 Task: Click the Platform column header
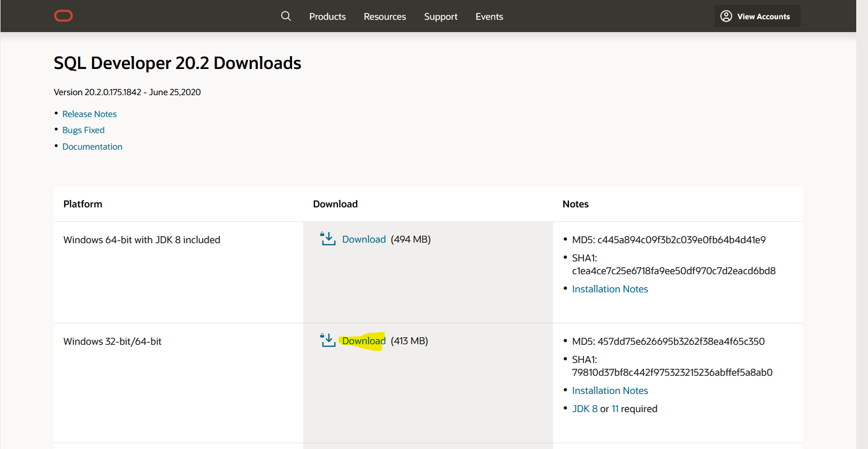pyautogui.click(x=83, y=204)
